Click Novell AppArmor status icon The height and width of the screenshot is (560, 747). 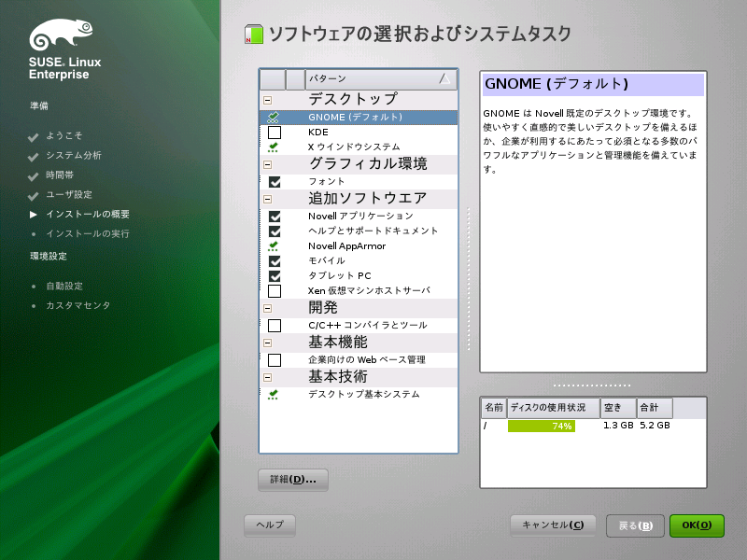(x=274, y=246)
